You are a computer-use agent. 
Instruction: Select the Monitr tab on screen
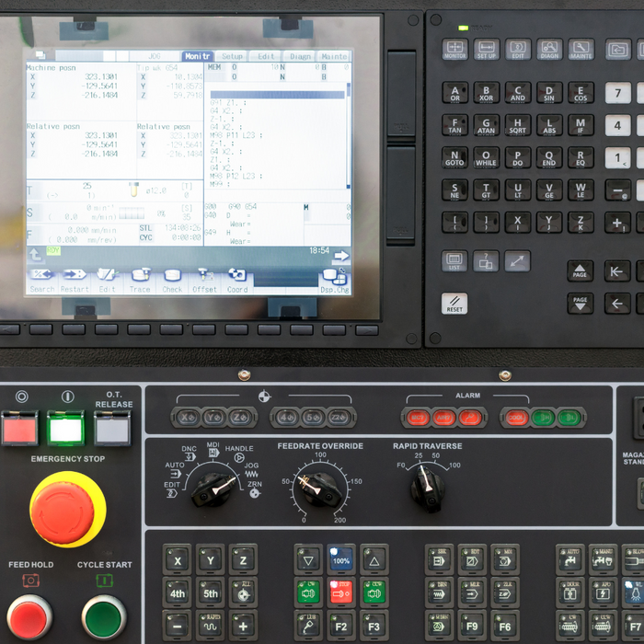click(198, 56)
